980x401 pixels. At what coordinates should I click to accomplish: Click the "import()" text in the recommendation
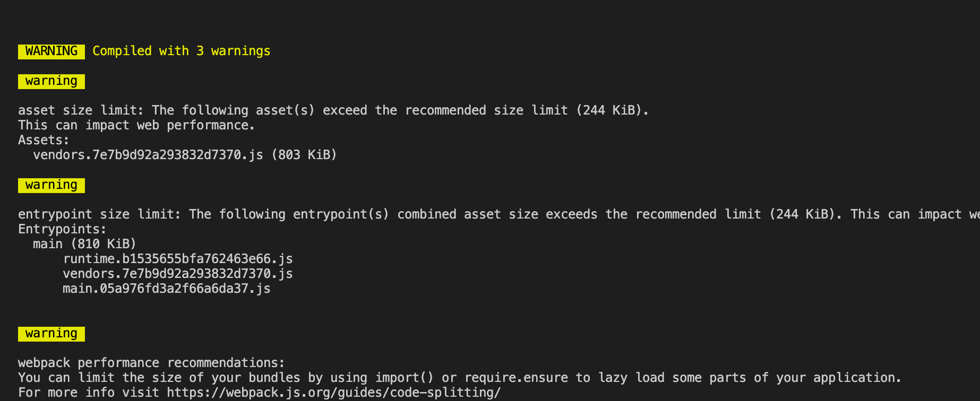pos(405,378)
